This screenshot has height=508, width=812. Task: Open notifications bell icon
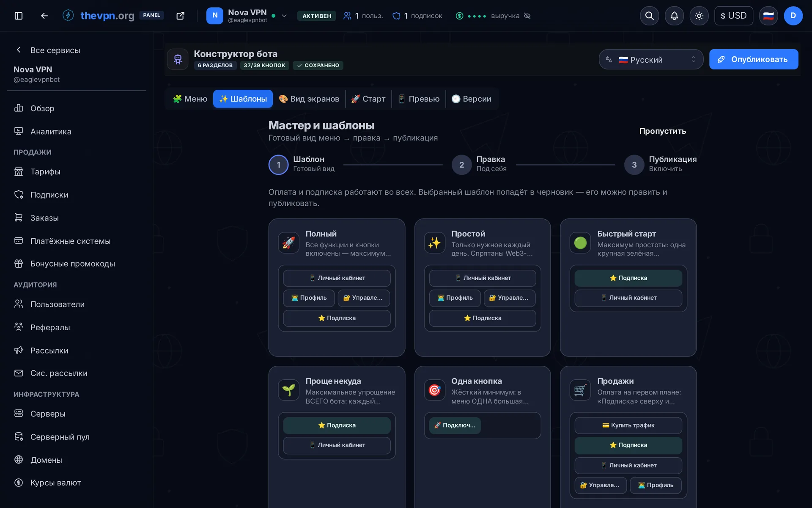click(x=674, y=16)
